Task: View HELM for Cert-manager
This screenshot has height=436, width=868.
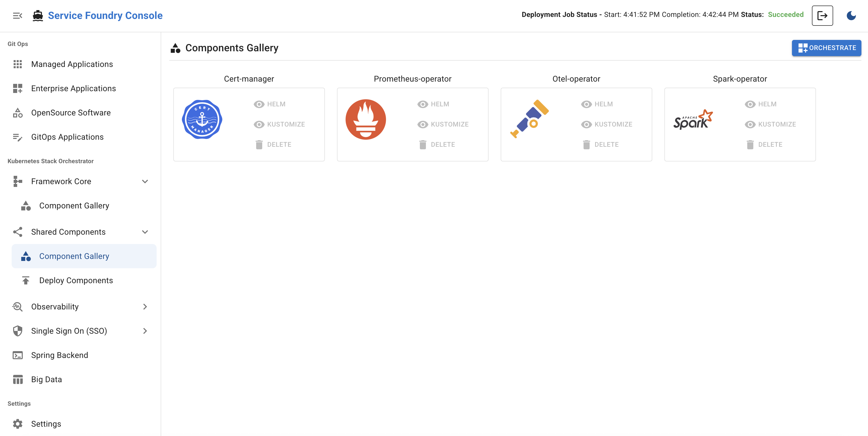Action: coord(270,104)
